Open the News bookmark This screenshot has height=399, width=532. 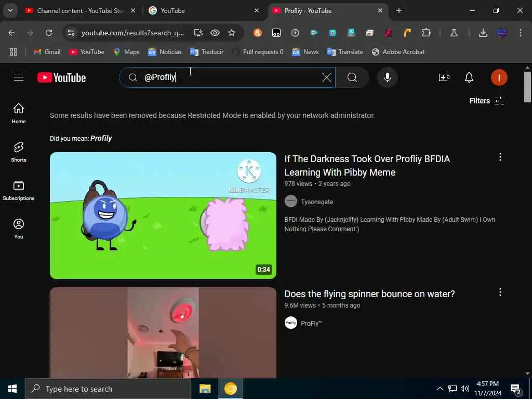(x=305, y=52)
